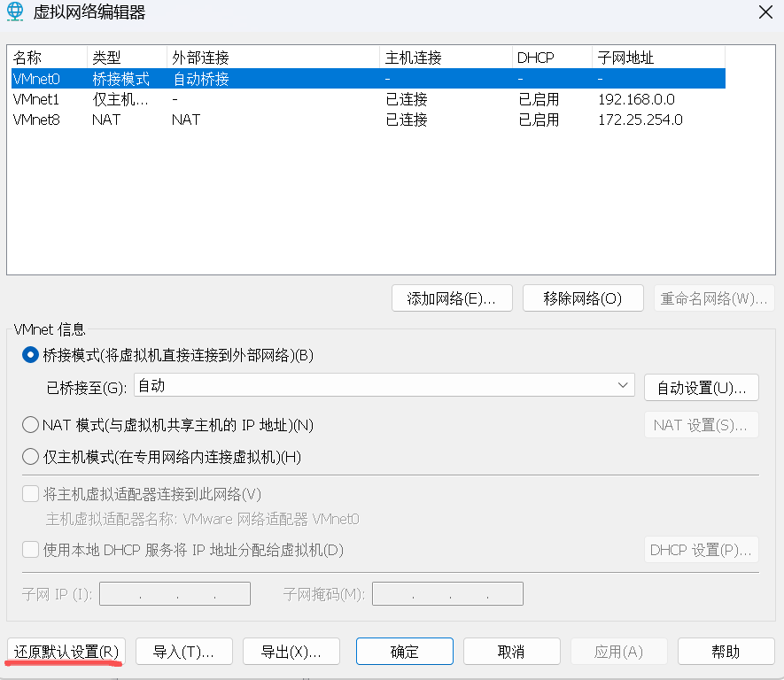Screen dimensions: 784x680
Task: Click the 取消 button
Action: (511, 652)
